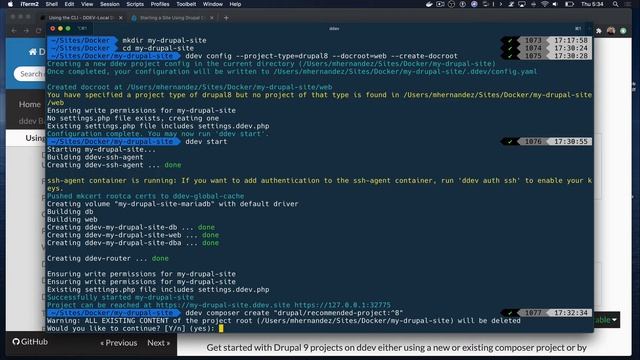Open Spotlight search magnifier icon

[x=616, y=4]
